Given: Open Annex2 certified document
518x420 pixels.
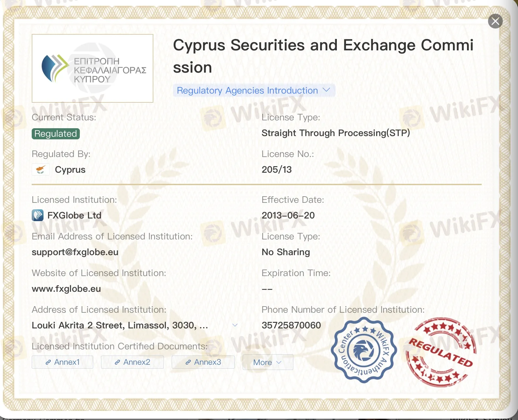Looking at the screenshot, I should coord(132,362).
